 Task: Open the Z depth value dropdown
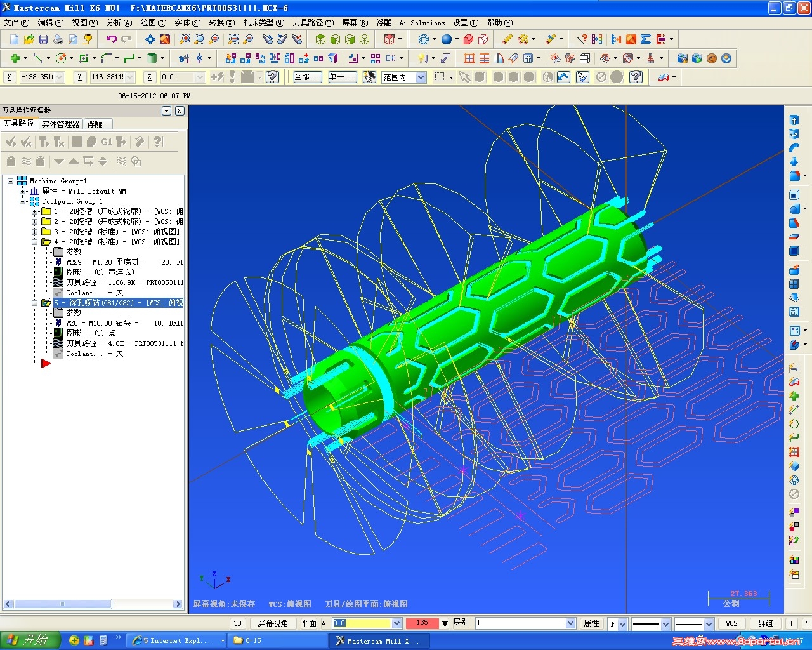click(x=397, y=623)
